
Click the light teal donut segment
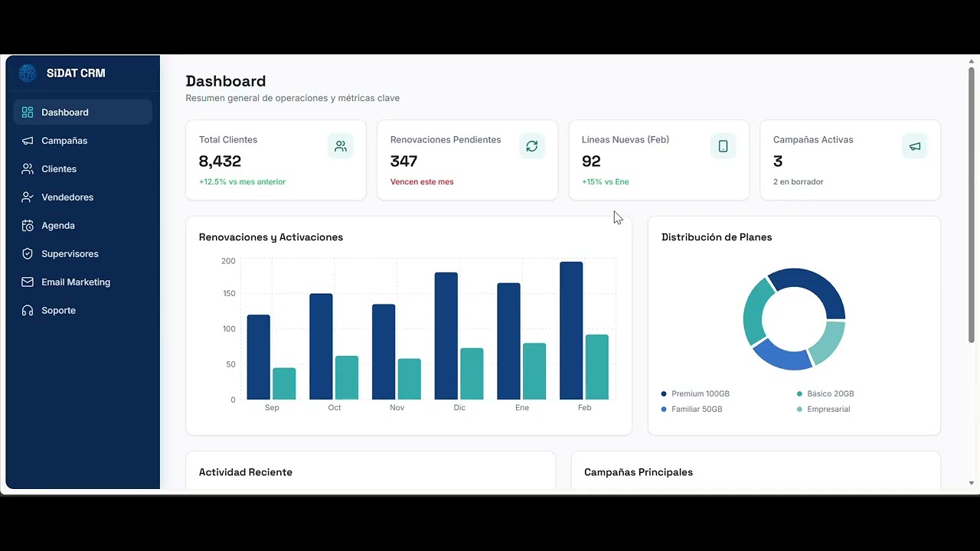pyautogui.click(x=830, y=343)
